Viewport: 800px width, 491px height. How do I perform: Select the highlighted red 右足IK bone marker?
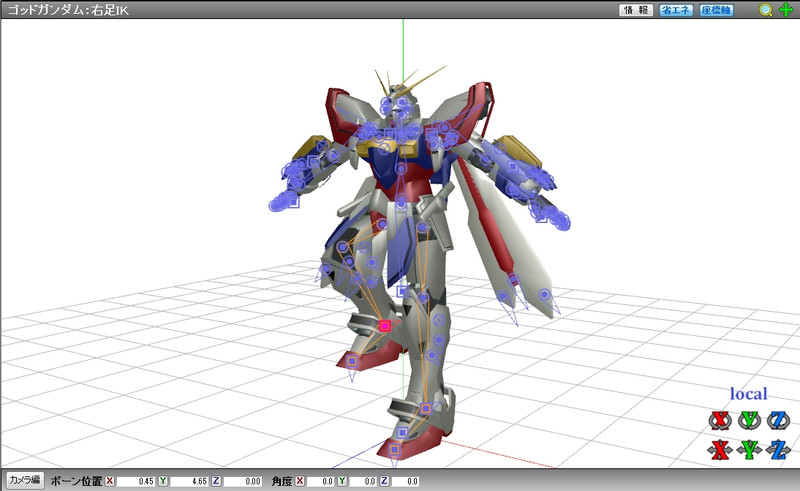coord(385,326)
